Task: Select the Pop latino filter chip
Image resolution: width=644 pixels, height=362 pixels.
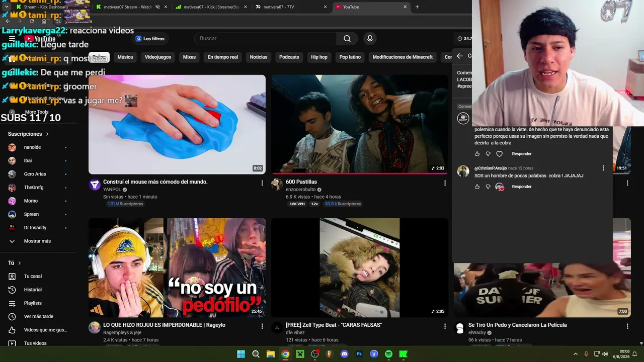Action: (x=350, y=57)
